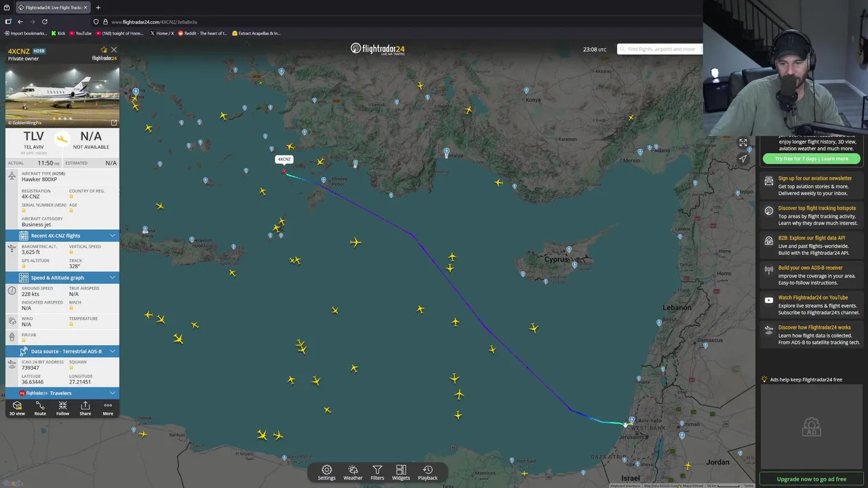Reload the browser page

coord(45,22)
